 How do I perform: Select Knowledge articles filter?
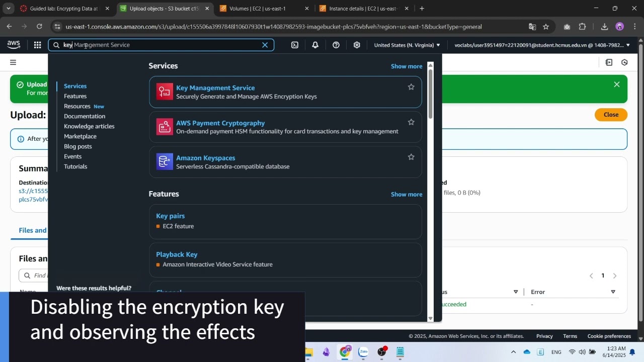click(x=89, y=126)
